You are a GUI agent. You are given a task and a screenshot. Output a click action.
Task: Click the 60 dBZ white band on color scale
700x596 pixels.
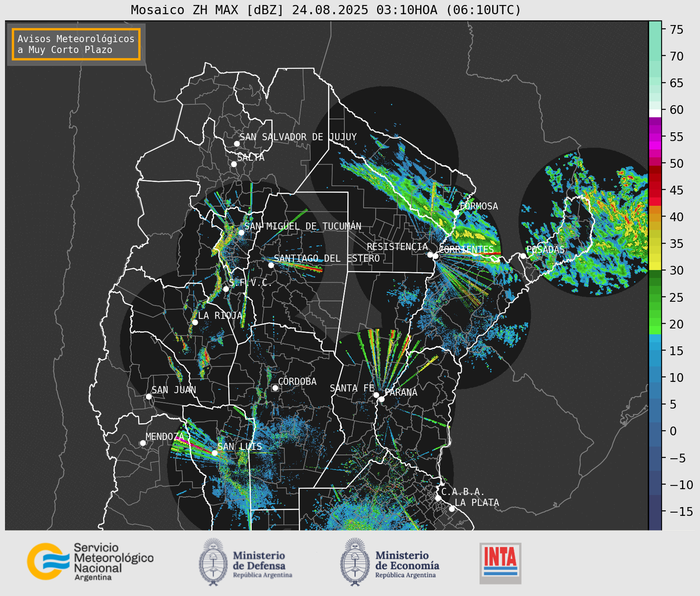coord(655,113)
